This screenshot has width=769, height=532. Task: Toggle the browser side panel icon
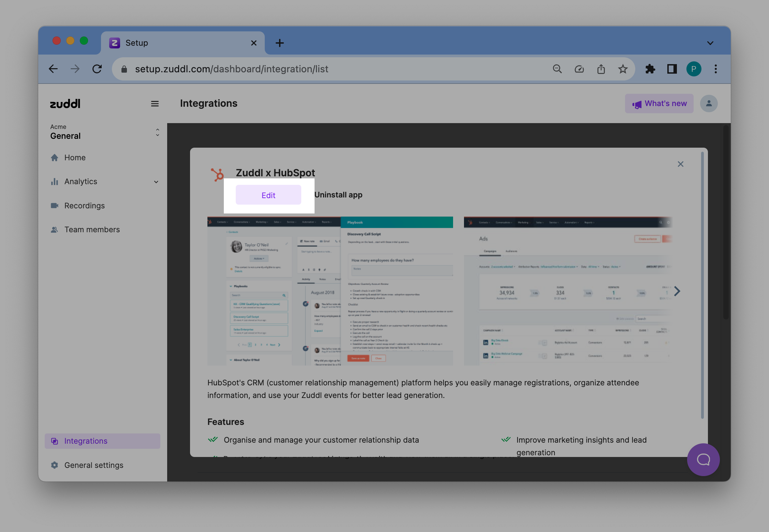coord(672,69)
